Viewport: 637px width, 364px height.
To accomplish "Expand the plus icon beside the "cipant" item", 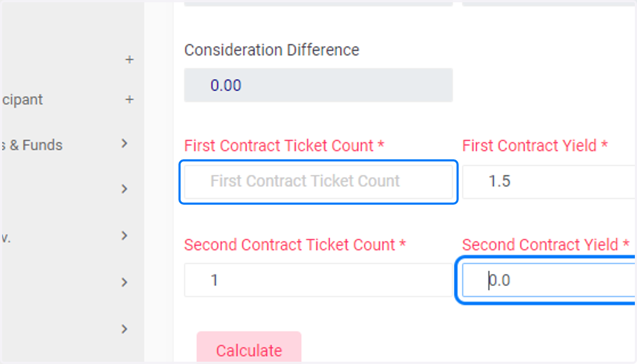I will coord(129,99).
